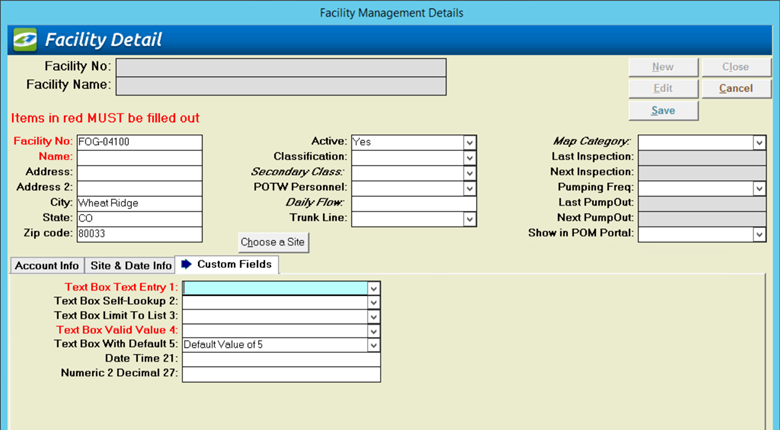The height and width of the screenshot is (430, 780).
Task: Click the Next Inspection greyed field
Action: [x=702, y=173]
